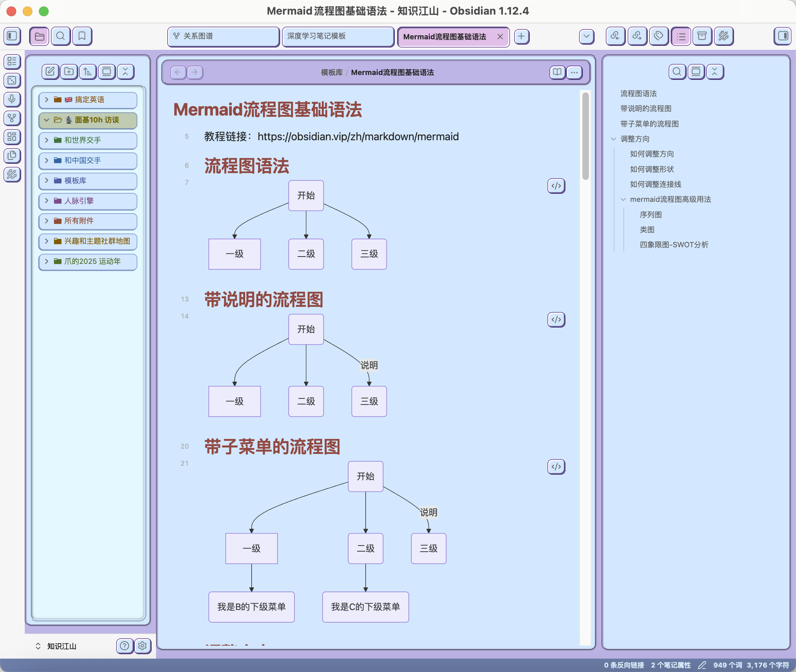The width and height of the screenshot is (796, 672).
Task: Collapse the 调整方向 outline section
Action: tap(614, 139)
